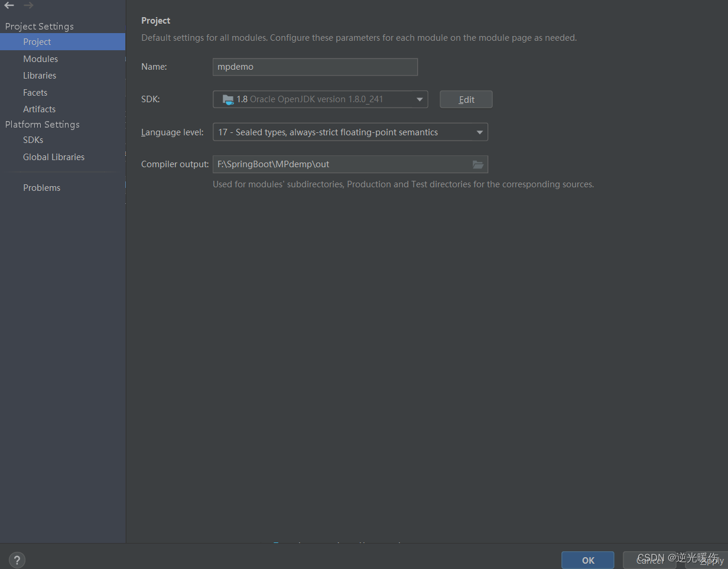Click inside the Name field showing mpdemo

315,67
